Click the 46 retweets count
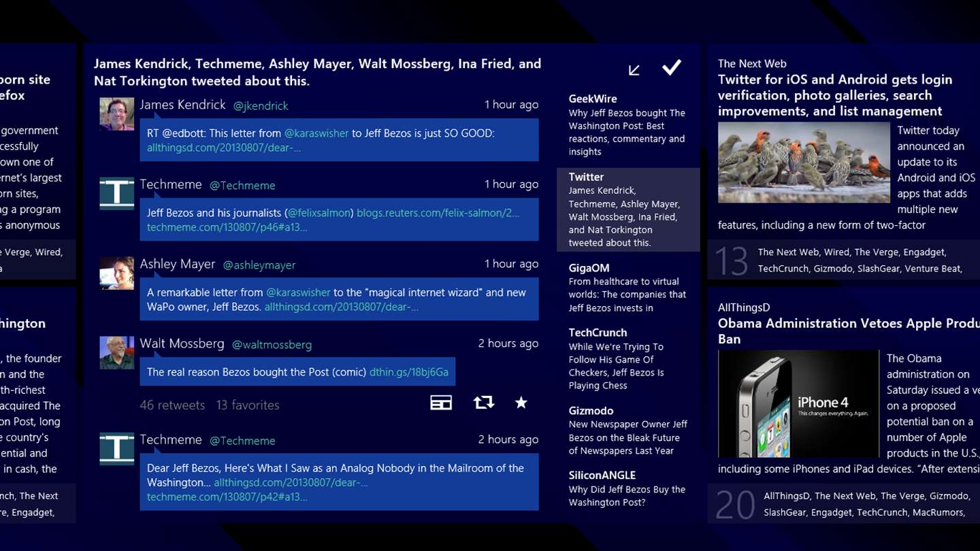This screenshot has width=980, height=551. coord(172,405)
